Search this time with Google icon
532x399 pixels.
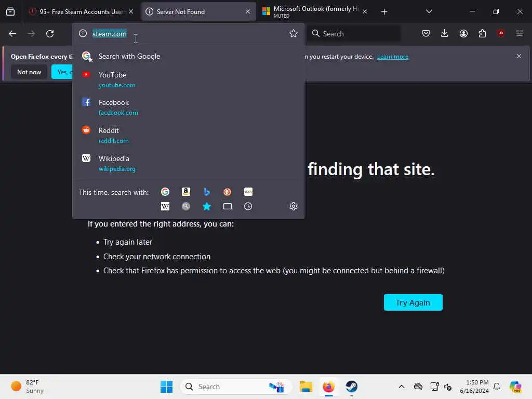pos(165,192)
